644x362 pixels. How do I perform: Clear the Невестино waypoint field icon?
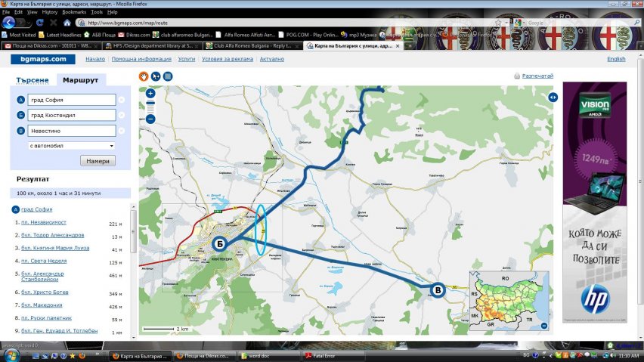click(122, 130)
